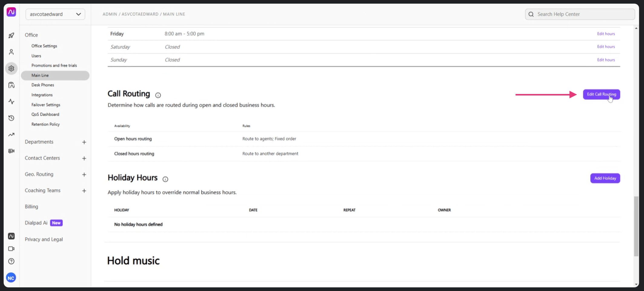Screen dimensions: 644x291
Task: Open Office Settings menu item
Action: (44, 46)
